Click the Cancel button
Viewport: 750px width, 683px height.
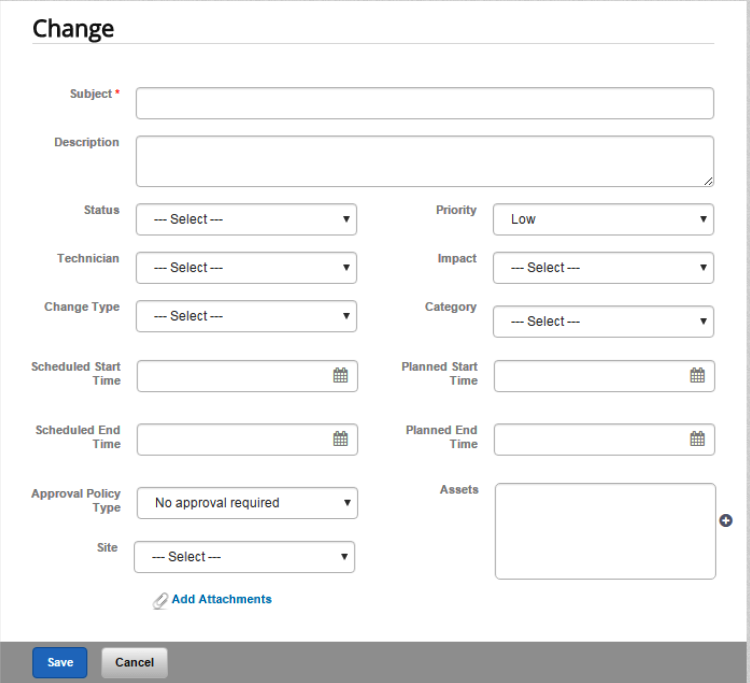click(x=134, y=662)
